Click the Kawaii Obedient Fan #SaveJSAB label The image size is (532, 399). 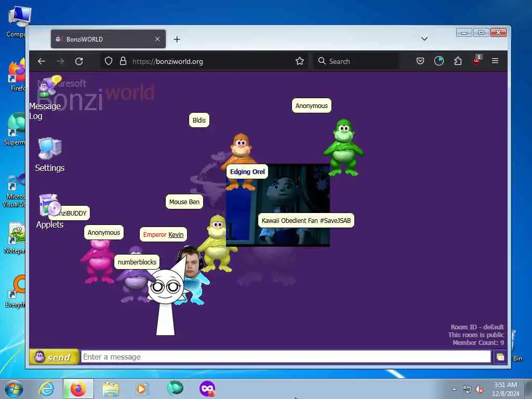(x=306, y=220)
